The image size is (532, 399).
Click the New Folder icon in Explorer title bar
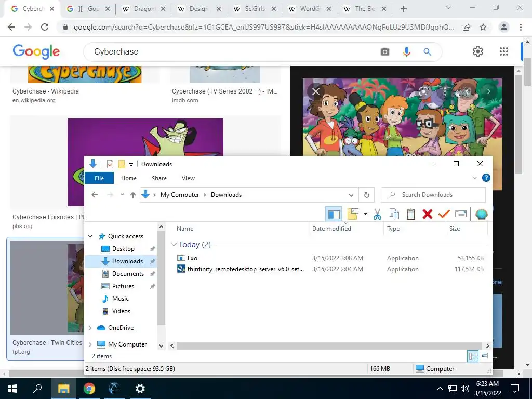tap(122, 164)
